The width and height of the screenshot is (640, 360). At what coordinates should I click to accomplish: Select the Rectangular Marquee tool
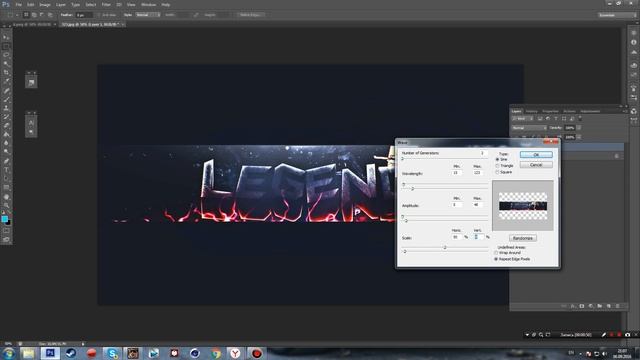point(6,46)
